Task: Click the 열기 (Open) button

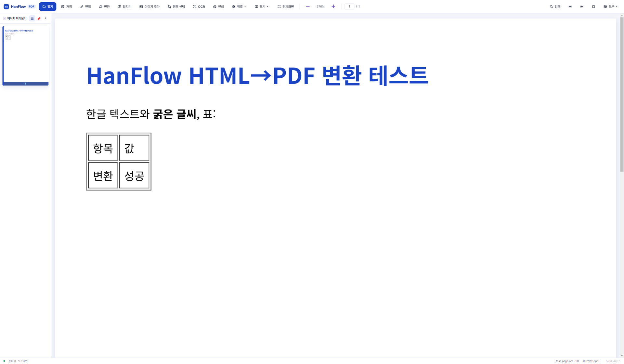Action: (x=47, y=6)
